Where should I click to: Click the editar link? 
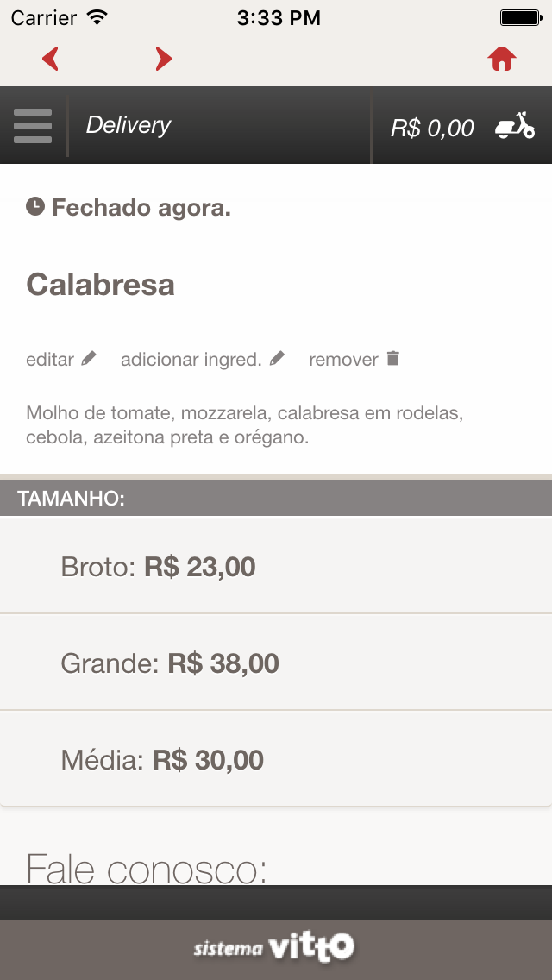tap(50, 357)
